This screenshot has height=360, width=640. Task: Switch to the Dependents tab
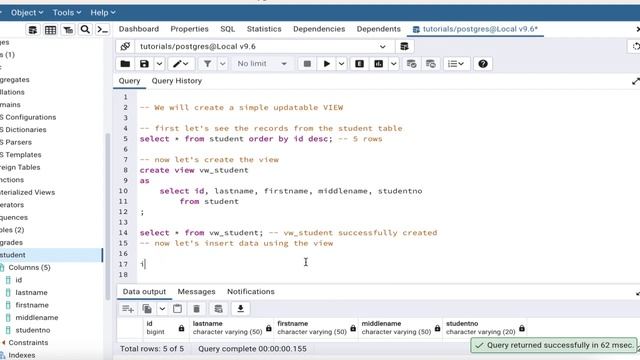378,29
